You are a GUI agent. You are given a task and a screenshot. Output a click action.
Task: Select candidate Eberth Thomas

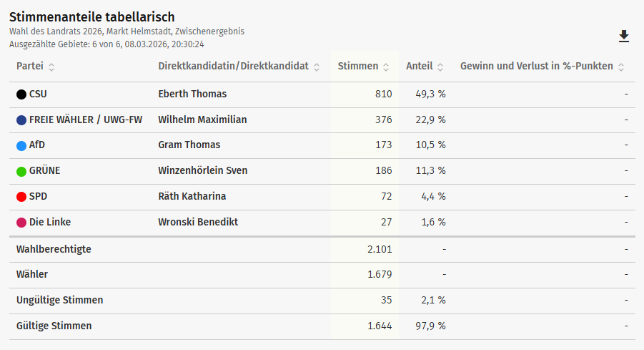pyautogui.click(x=192, y=94)
